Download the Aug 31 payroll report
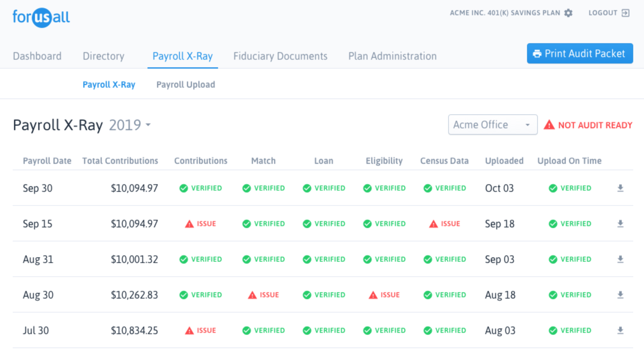 click(x=620, y=259)
